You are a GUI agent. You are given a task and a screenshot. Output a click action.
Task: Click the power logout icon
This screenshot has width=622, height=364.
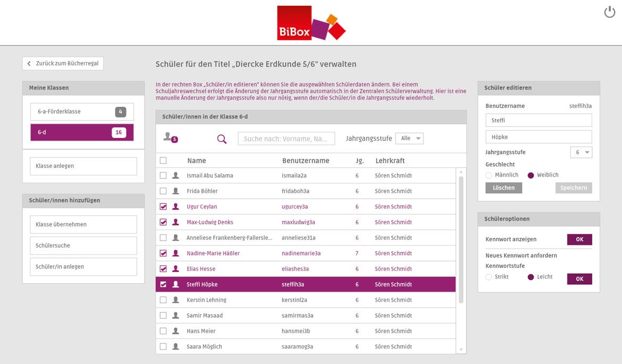tap(609, 12)
